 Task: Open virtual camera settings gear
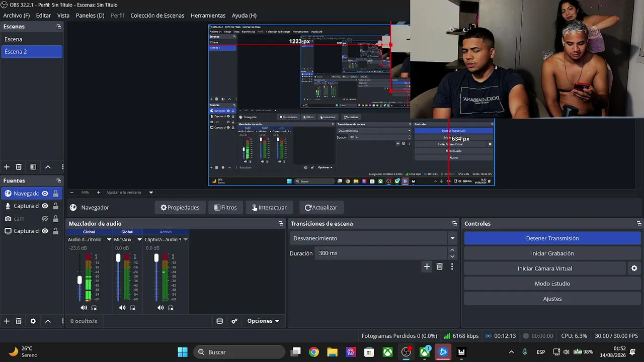tap(634, 268)
